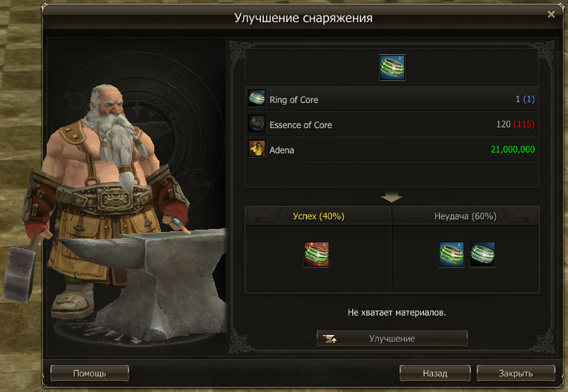568x392 pixels.
Task: Select the Essence of Core orb icon
Action: [x=257, y=124]
